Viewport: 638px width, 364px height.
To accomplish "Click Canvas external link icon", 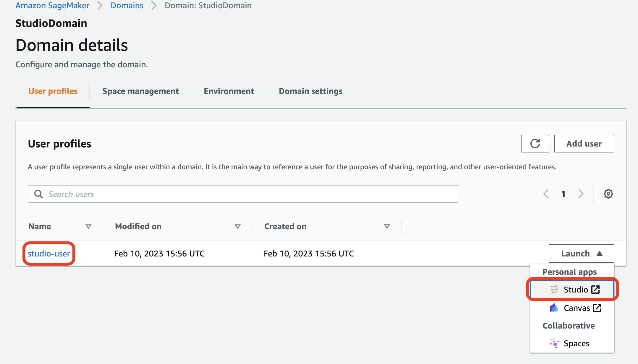I will (597, 308).
